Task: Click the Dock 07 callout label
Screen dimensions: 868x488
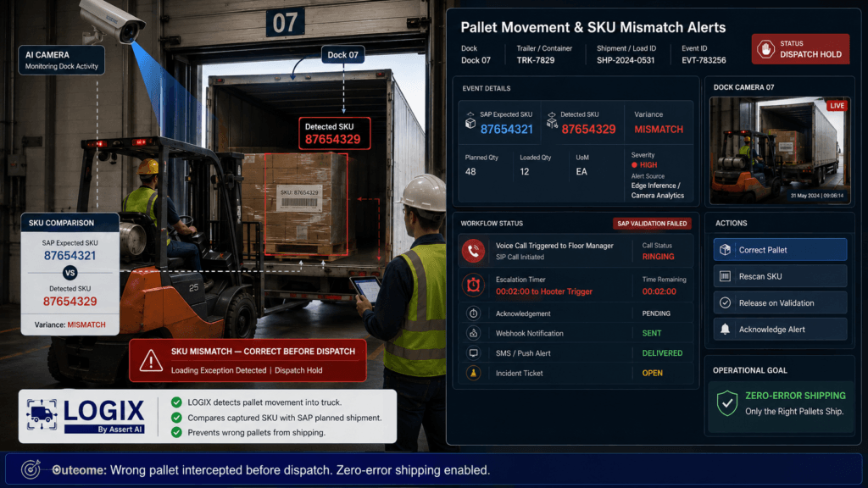Action: (x=342, y=55)
